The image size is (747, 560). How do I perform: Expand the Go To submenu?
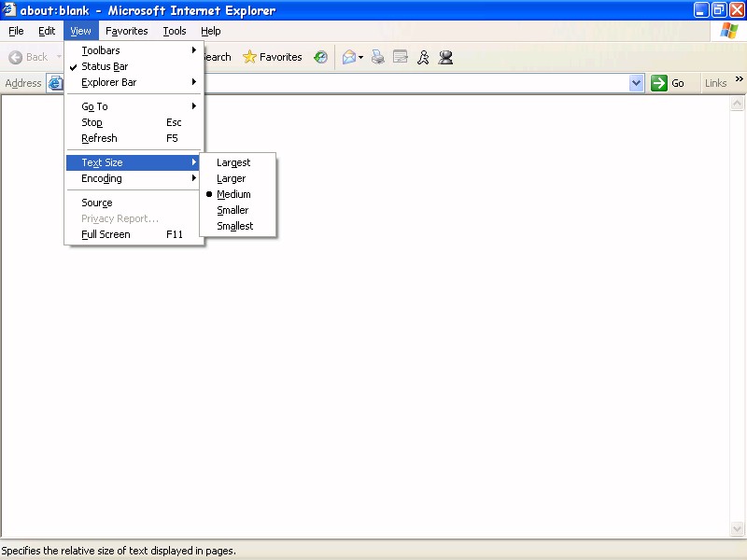(x=134, y=106)
